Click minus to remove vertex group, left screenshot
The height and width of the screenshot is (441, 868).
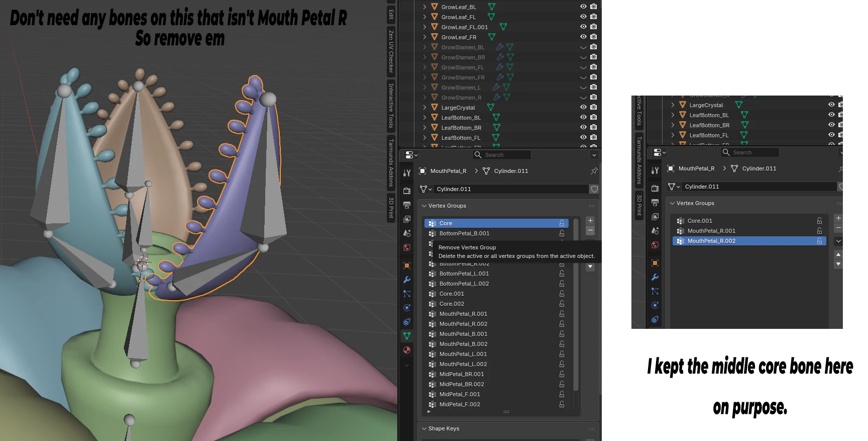coord(590,230)
